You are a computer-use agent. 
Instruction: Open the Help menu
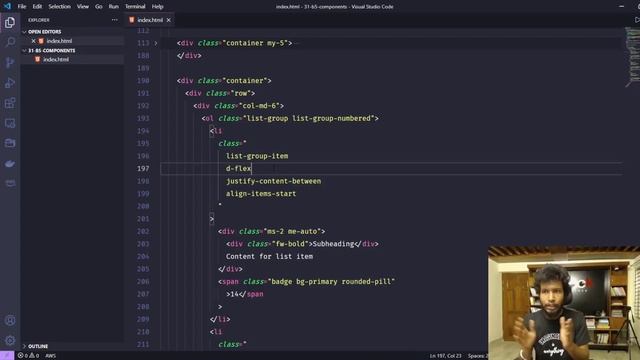pos(158,7)
